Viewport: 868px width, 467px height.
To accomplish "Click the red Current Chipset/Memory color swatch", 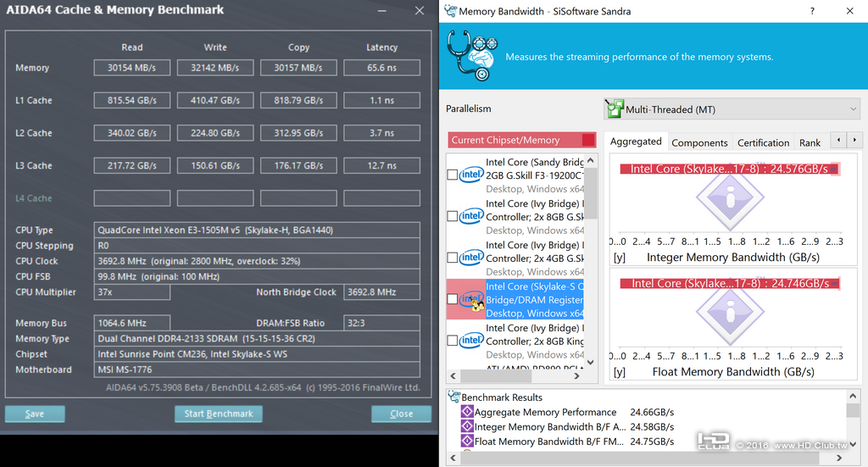I will click(588, 140).
